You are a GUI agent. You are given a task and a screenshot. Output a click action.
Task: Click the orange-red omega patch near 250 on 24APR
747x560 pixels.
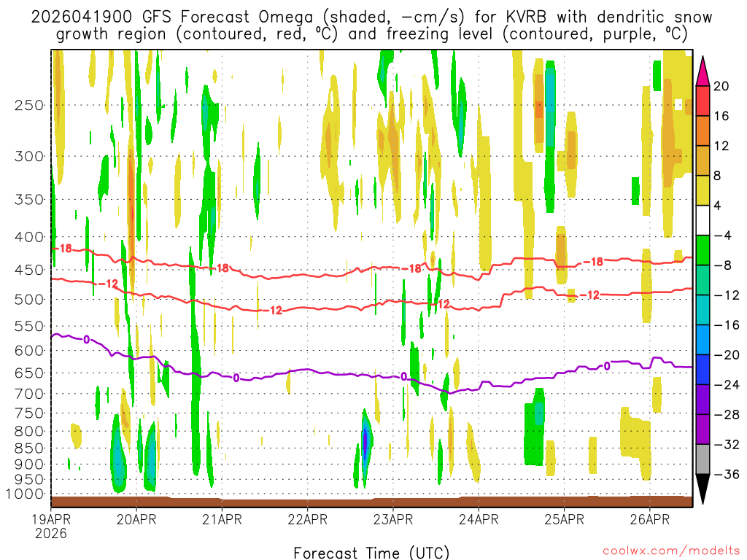tap(539, 109)
